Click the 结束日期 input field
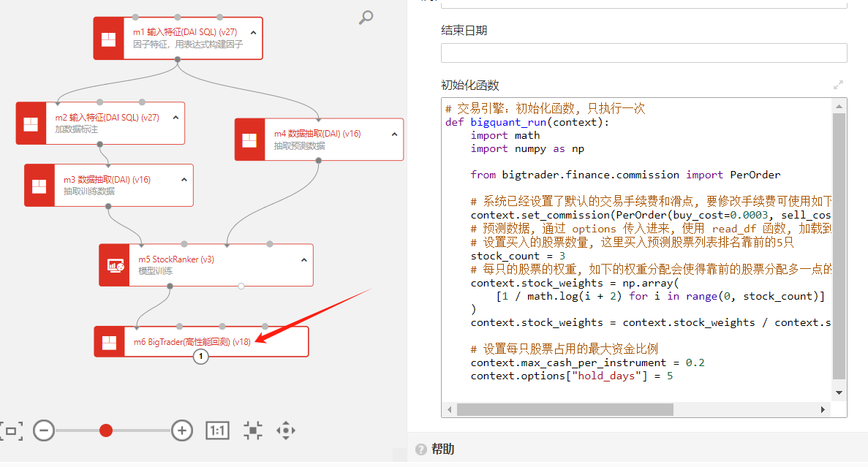 click(644, 53)
